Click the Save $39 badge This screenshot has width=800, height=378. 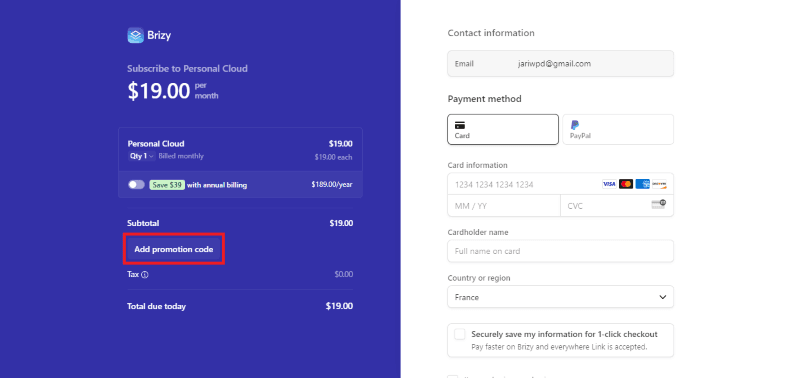pyautogui.click(x=167, y=185)
